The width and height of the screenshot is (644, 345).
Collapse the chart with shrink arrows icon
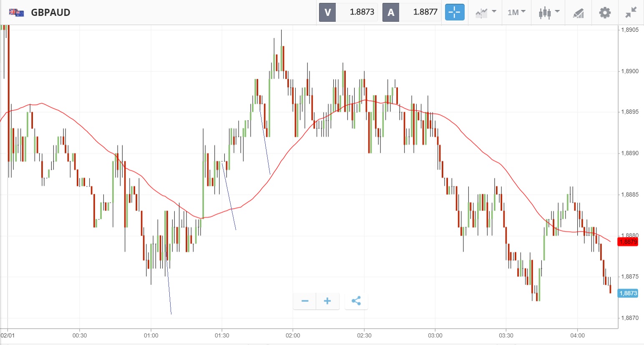[x=631, y=12]
